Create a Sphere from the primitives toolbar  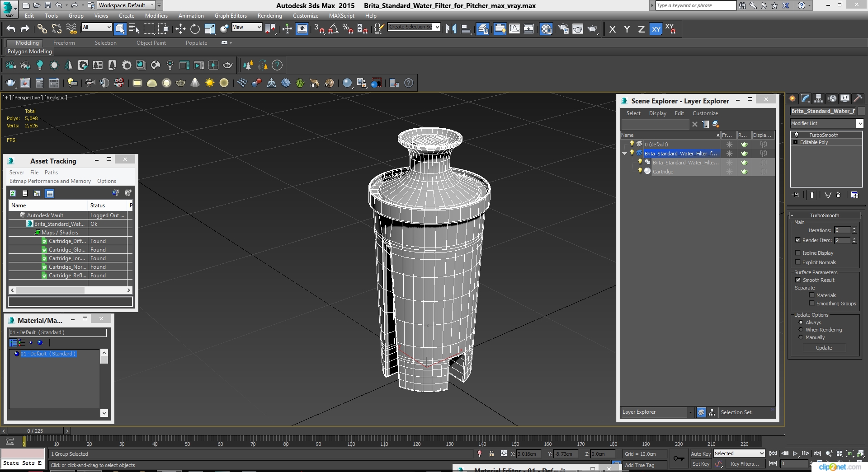[166, 83]
